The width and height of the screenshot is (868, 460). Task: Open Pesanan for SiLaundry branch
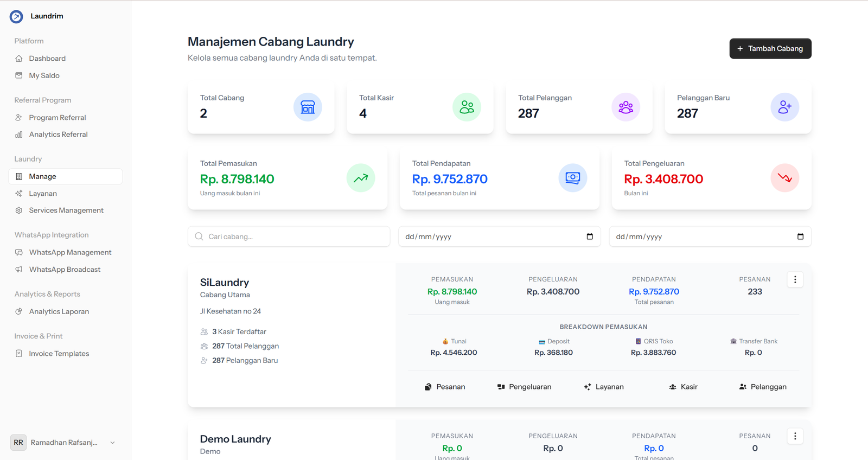[445, 387]
